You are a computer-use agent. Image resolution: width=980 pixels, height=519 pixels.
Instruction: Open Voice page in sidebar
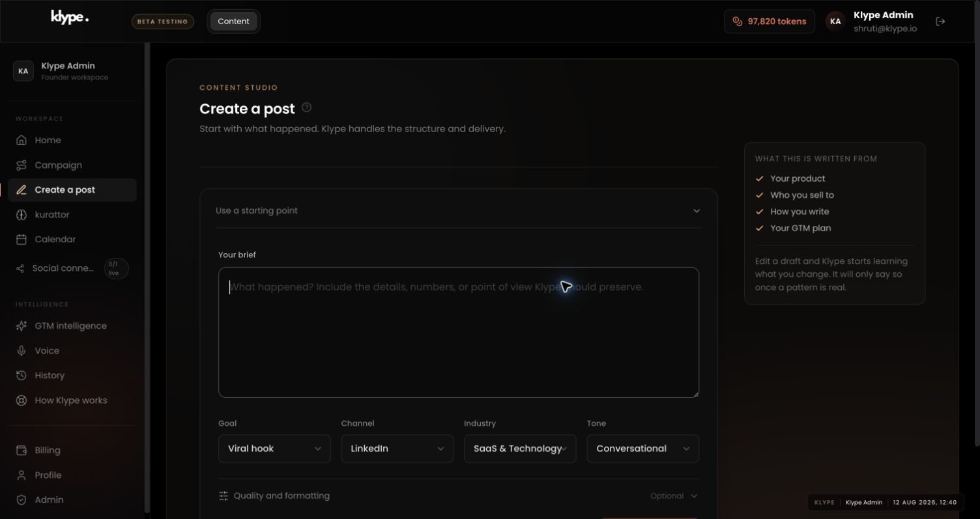[x=72, y=350]
